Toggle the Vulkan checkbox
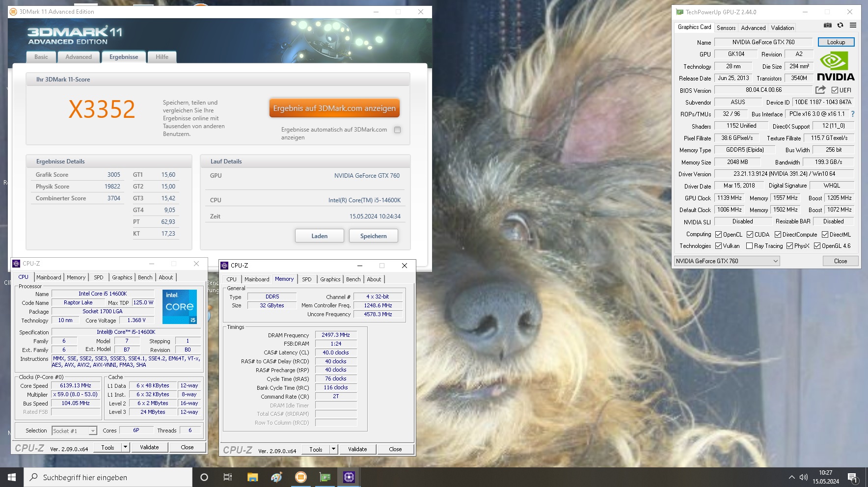Screen dimensions: 868x487 click(719, 246)
